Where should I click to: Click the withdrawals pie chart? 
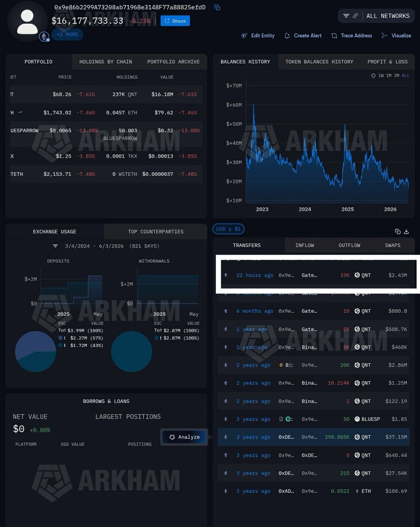click(131, 352)
